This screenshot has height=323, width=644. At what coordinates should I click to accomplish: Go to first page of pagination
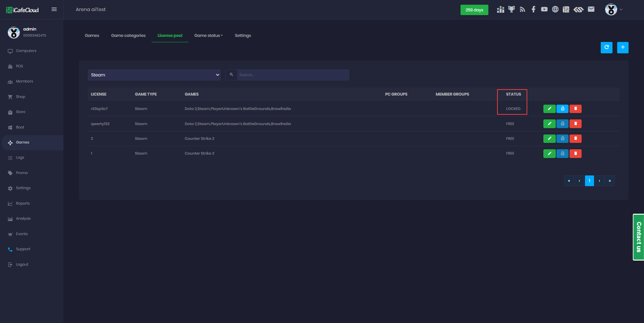[x=569, y=181]
